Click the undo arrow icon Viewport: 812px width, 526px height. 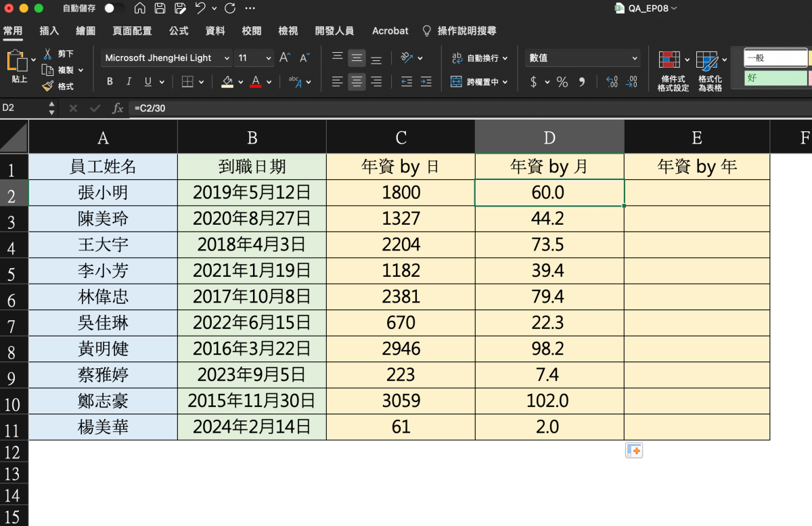[x=200, y=9]
